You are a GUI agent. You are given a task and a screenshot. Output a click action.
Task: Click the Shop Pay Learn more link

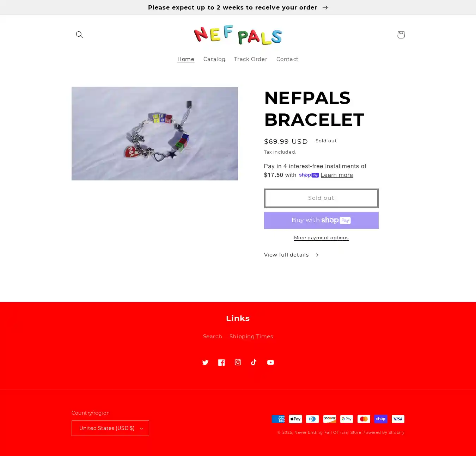tap(337, 175)
